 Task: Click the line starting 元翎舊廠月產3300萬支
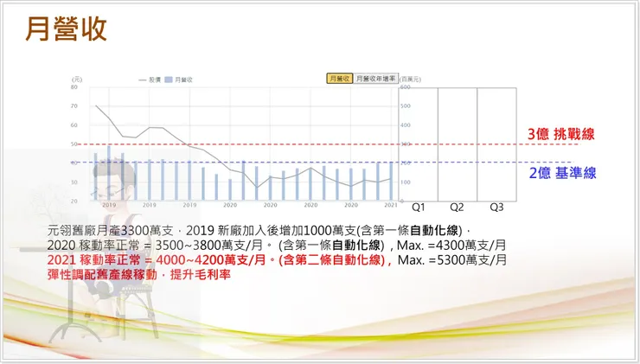pos(259,231)
